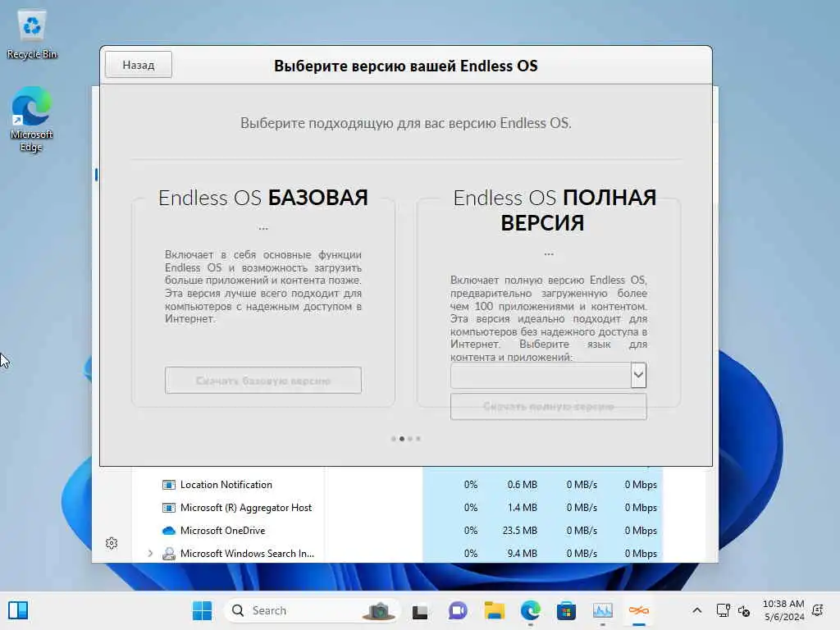Click the 9.4 MB memory value
Viewport: 840px width, 630px height.
[x=522, y=554]
